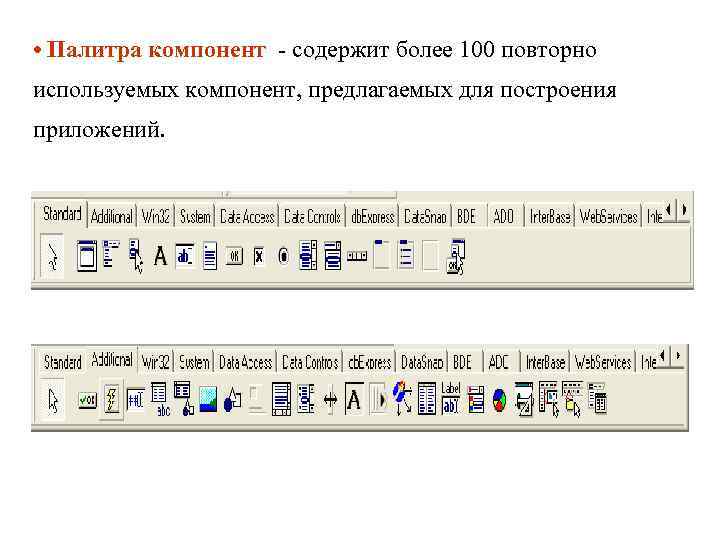Switch to System tab in the Standard-active palette
720x540 pixels.
coord(195,217)
